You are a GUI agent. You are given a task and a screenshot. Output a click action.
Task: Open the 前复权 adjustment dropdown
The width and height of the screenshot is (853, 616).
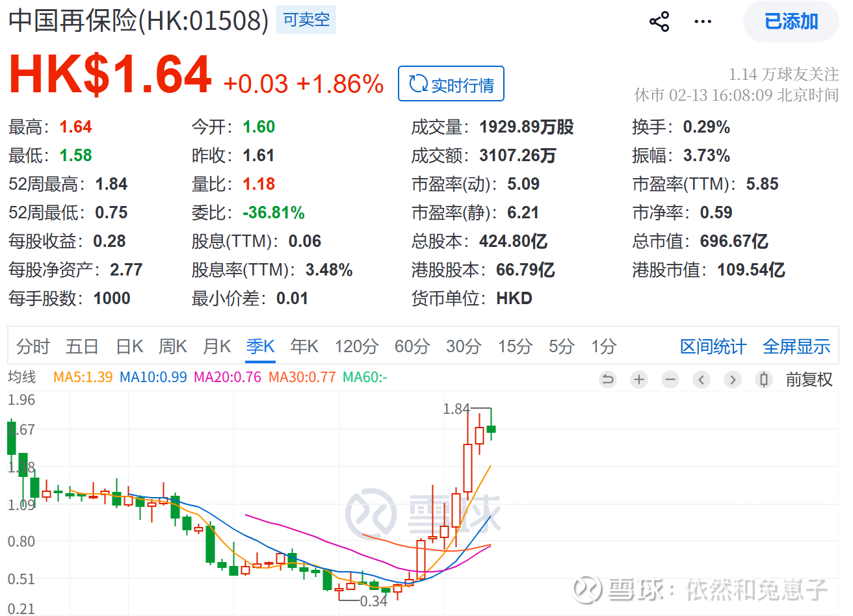click(x=809, y=379)
